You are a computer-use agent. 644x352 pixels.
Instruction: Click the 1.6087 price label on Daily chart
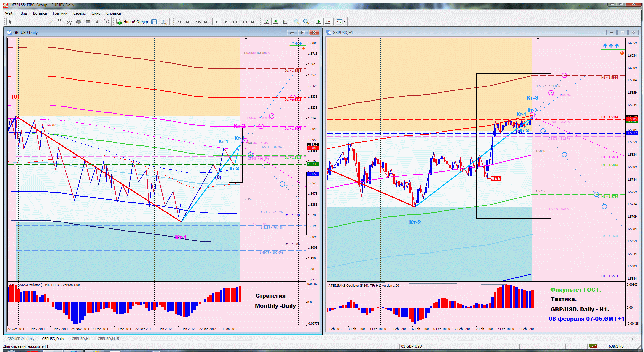pyautogui.click(x=51, y=125)
